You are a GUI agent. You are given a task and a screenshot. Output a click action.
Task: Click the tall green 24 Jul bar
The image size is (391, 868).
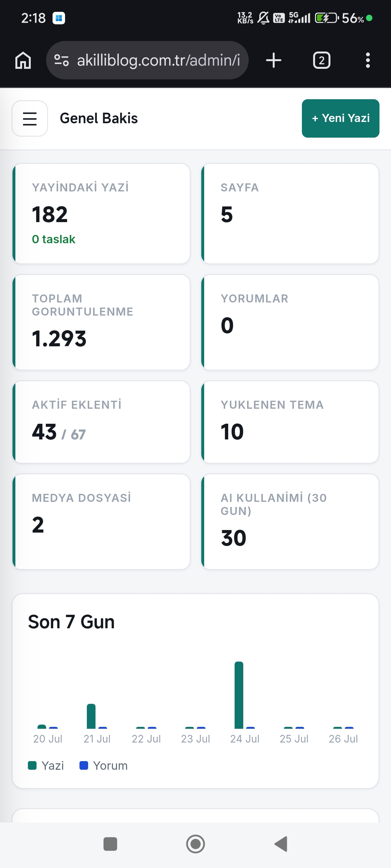click(239, 695)
